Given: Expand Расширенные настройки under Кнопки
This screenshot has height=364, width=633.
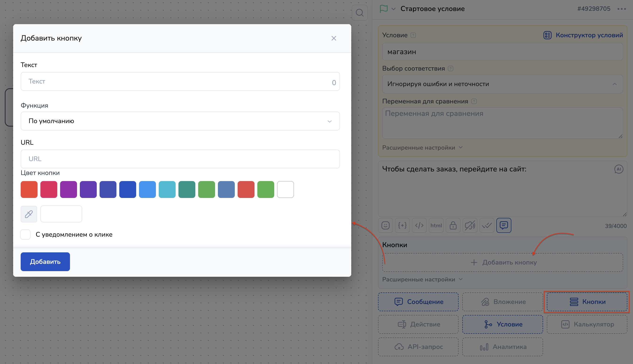Looking at the screenshot, I should [422, 280].
